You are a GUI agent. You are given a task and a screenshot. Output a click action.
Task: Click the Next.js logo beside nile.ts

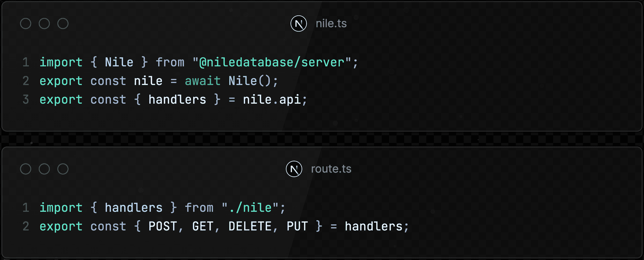point(299,23)
